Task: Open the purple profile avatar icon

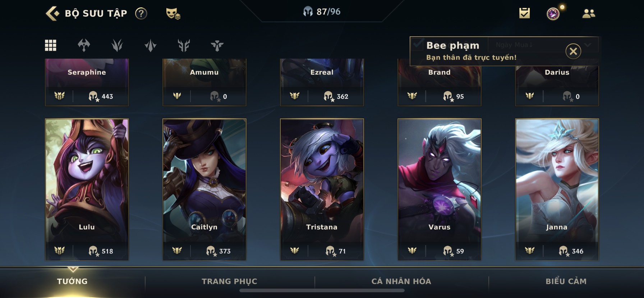Action: click(553, 14)
